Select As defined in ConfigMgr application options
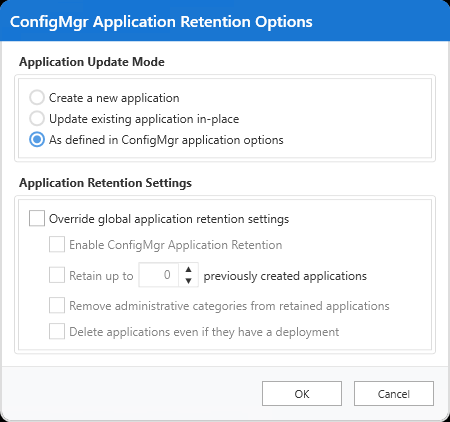Viewport: 450px width, 422px height. 37,140
